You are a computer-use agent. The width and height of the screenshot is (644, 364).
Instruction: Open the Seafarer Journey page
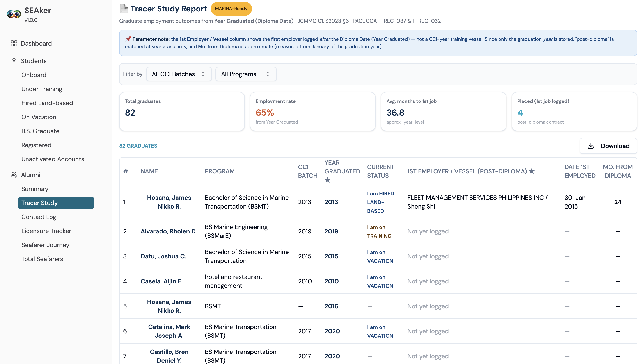point(45,245)
